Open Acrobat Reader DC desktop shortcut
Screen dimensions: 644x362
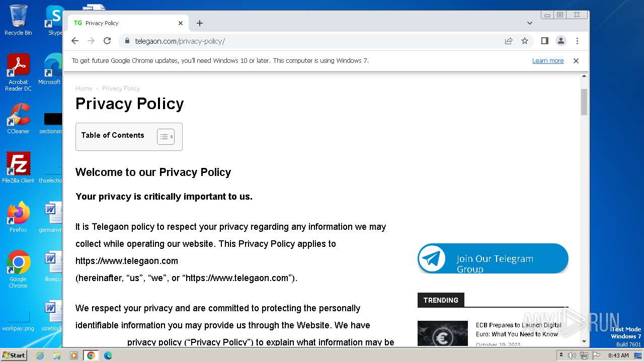click(18, 72)
